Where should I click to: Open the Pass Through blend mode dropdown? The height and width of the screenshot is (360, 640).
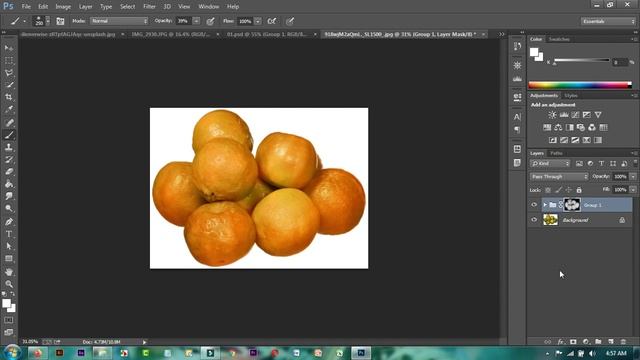[x=559, y=177]
